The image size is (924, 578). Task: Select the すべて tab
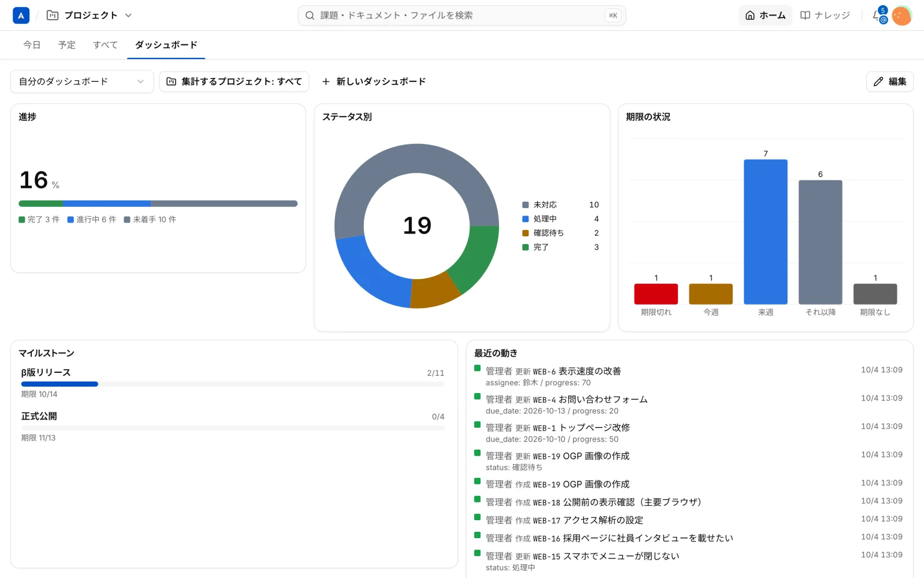point(105,45)
